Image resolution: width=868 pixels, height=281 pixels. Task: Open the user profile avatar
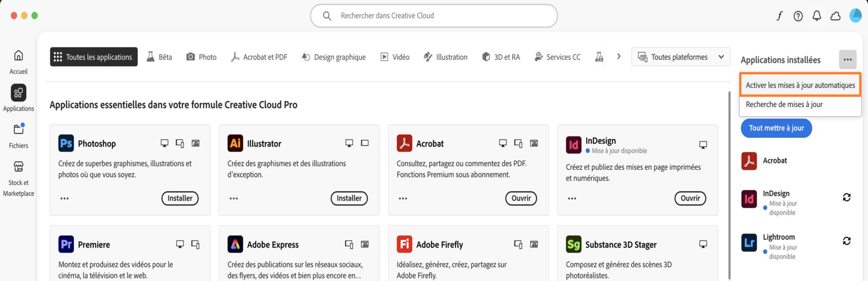point(855,15)
